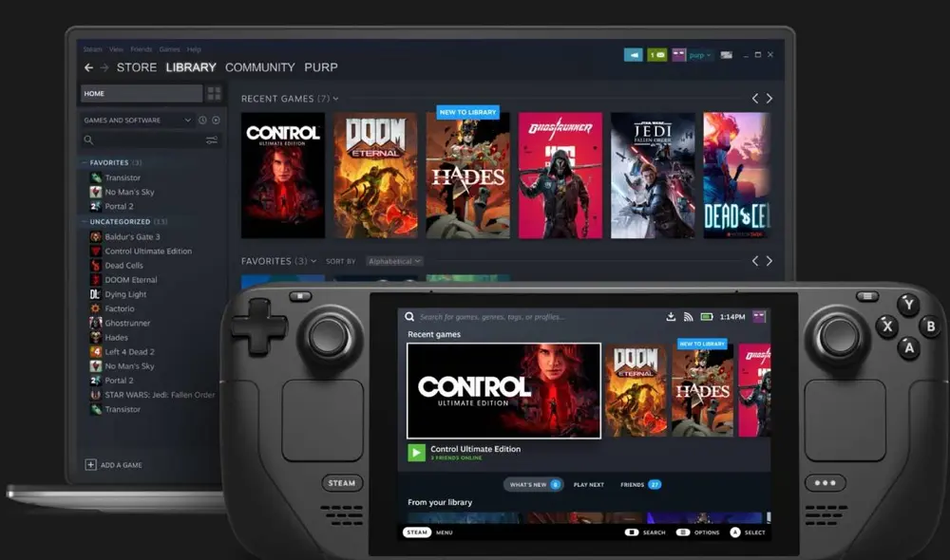Check the battery icon on the Steam Deck screen
Image resolution: width=950 pixels, height=560 pixels.
707,316
